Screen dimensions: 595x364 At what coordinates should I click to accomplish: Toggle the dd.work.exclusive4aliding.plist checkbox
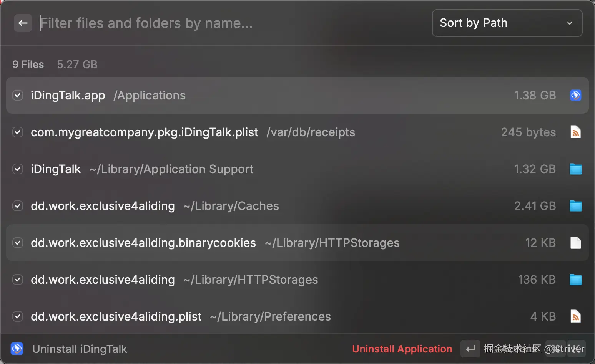18,316
